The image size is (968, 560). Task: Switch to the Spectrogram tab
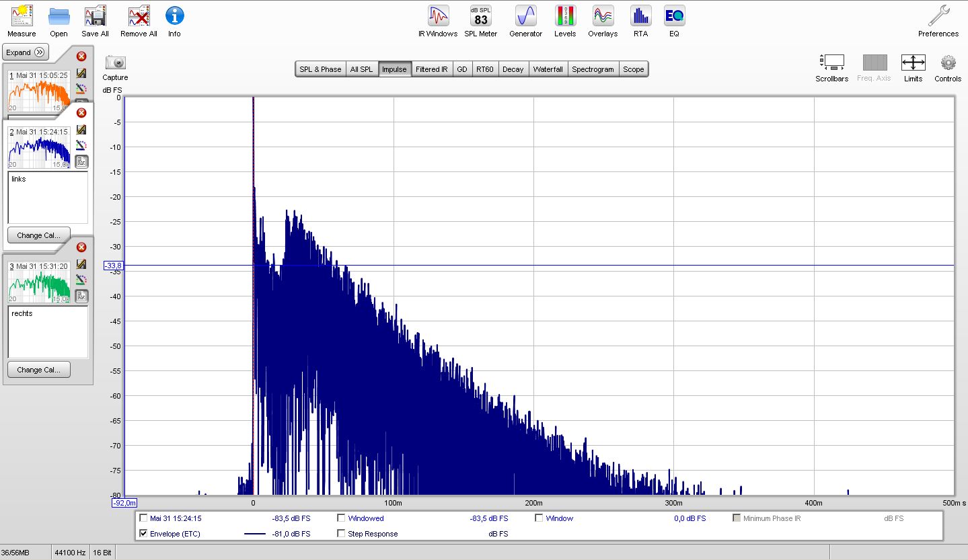pos(593,69)
